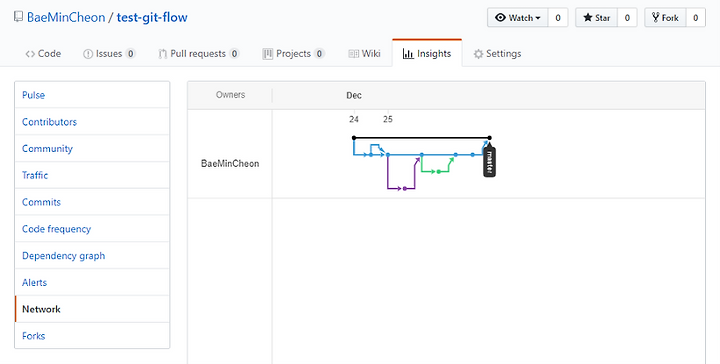Click the Pull requests icon

point(163,54)
